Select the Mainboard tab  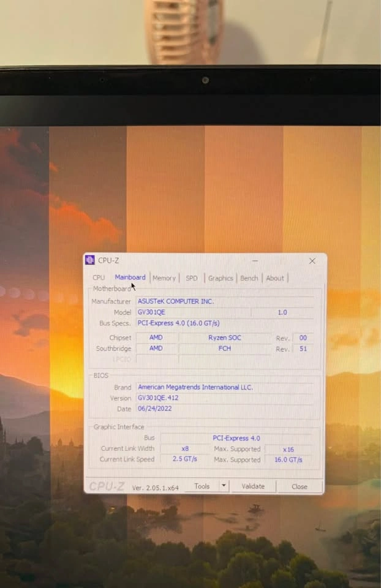pyautogui.click(x=130, y=277)
